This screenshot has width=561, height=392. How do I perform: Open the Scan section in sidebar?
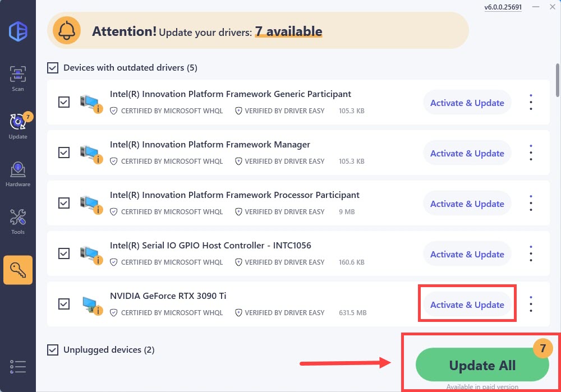coord(18,78)
